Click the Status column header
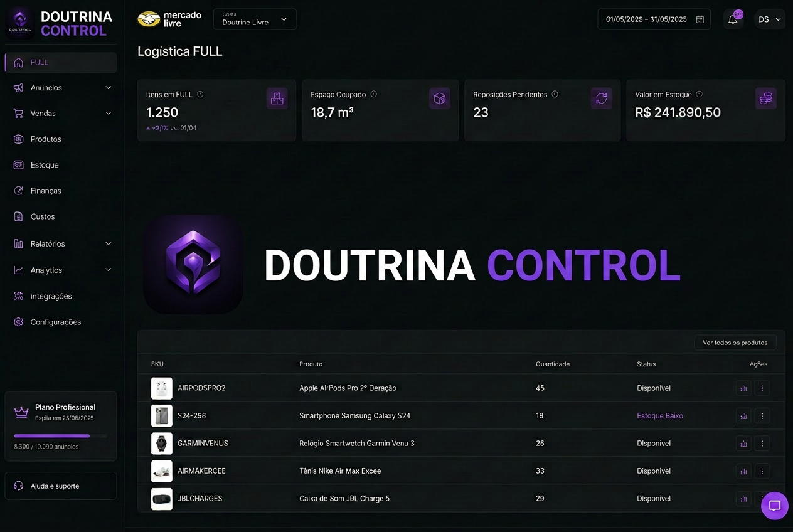 pos(646,364)
